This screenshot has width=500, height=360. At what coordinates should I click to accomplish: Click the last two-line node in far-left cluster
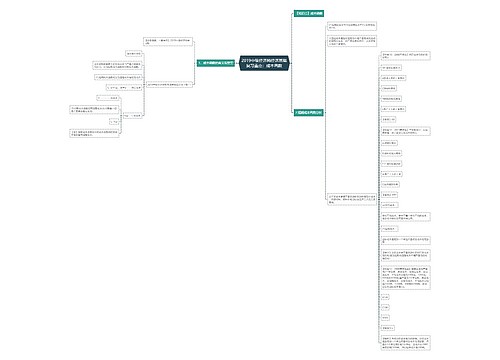[94, 133]
